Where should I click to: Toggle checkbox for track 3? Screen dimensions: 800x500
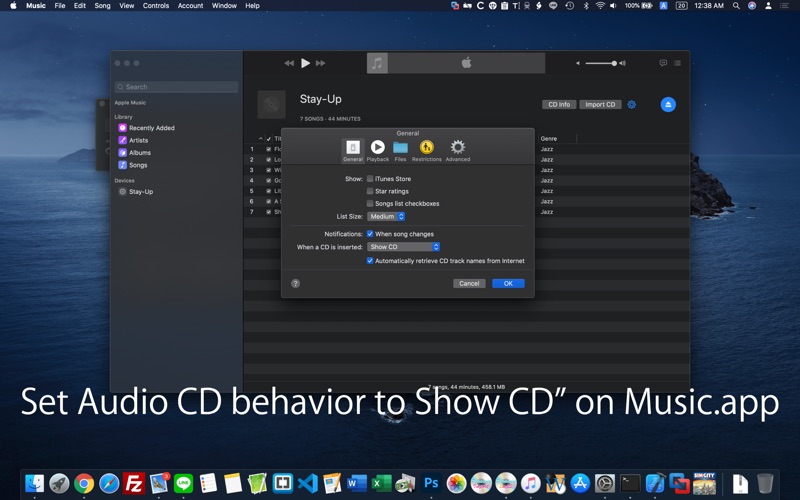coord(268,170)
